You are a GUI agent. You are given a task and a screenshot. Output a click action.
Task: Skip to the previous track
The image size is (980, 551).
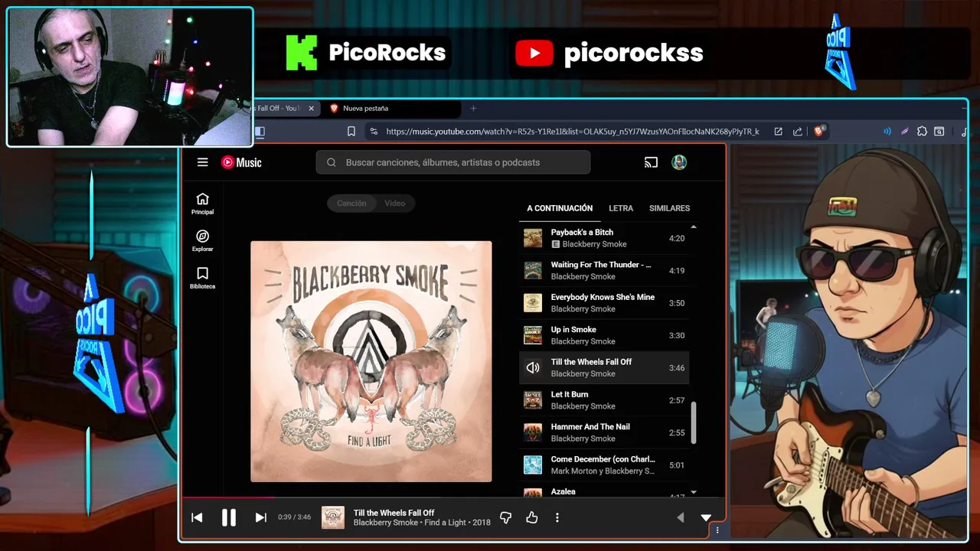197,517
